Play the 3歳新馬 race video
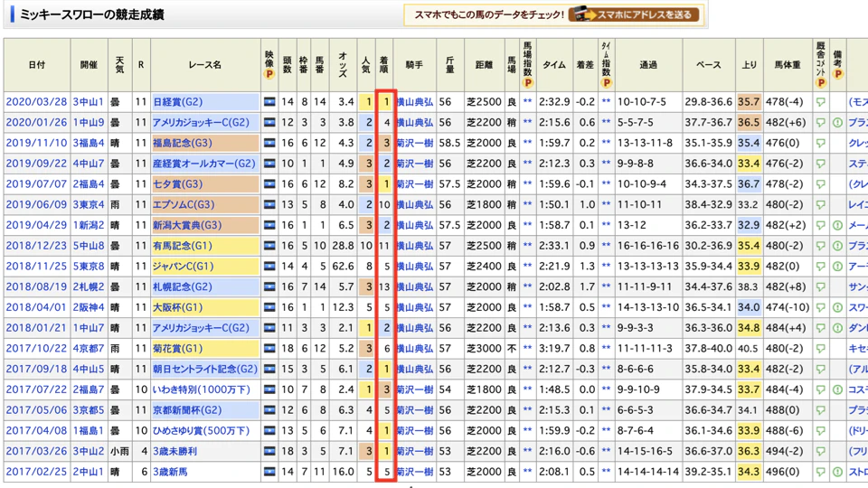 269,472
